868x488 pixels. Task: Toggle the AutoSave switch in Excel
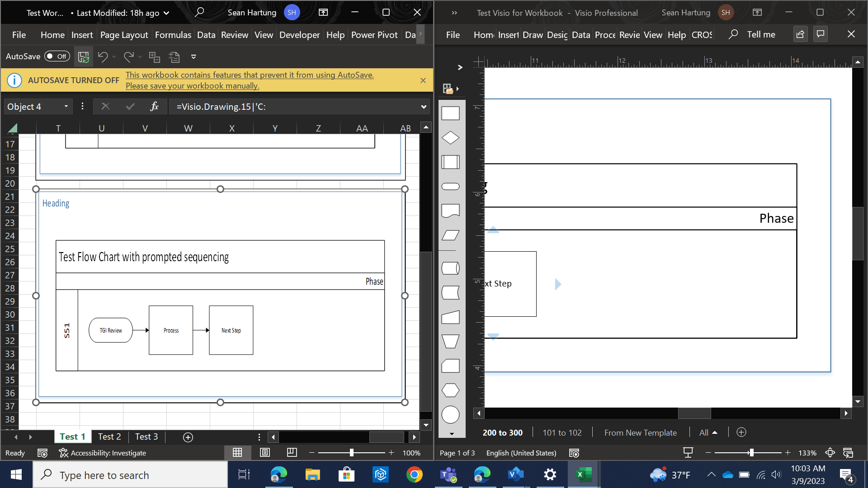[x=57, y=56]
